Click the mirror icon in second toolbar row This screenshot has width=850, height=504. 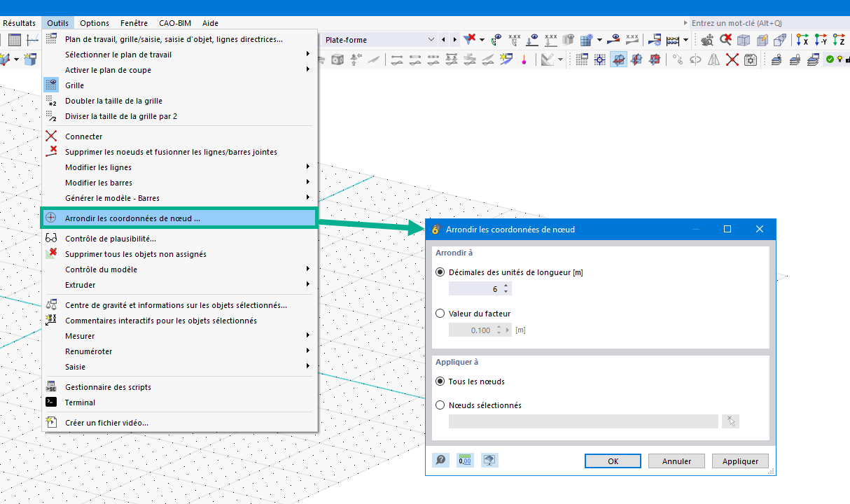point(713,59)
